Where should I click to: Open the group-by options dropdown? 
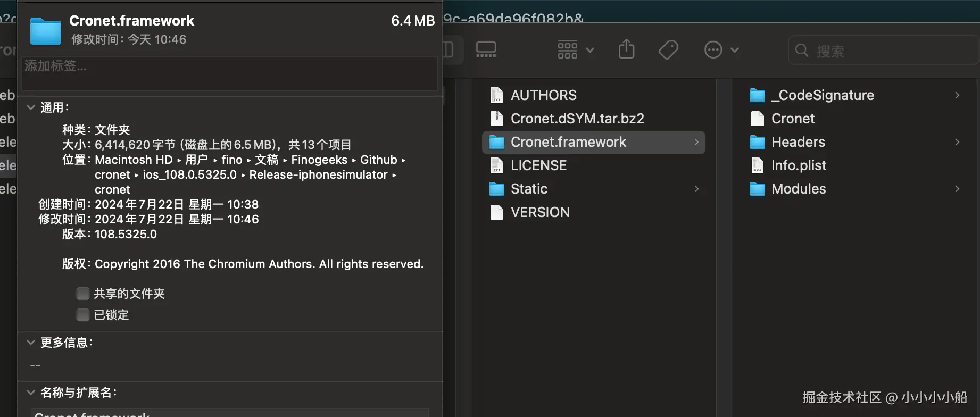pyautogui.click(x=575, y=50)
